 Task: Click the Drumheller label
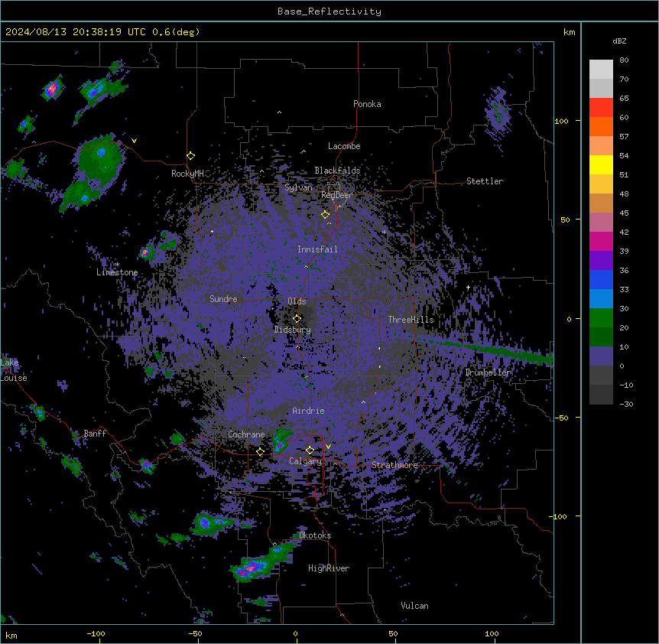point(488,372)
